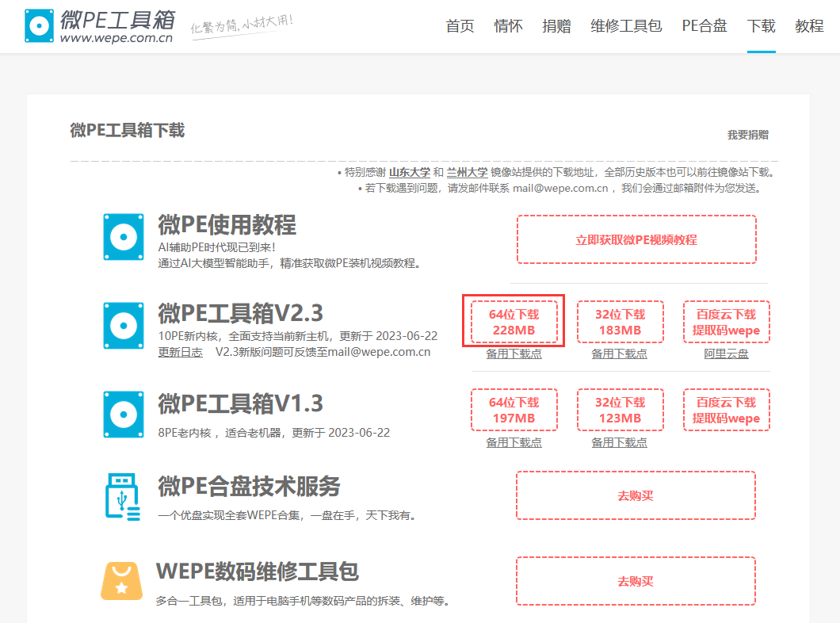The image size is (840, 623).
Task: Click V1.3 百度云下载 提取码wepe button
Action: click(x=726, y=410)
